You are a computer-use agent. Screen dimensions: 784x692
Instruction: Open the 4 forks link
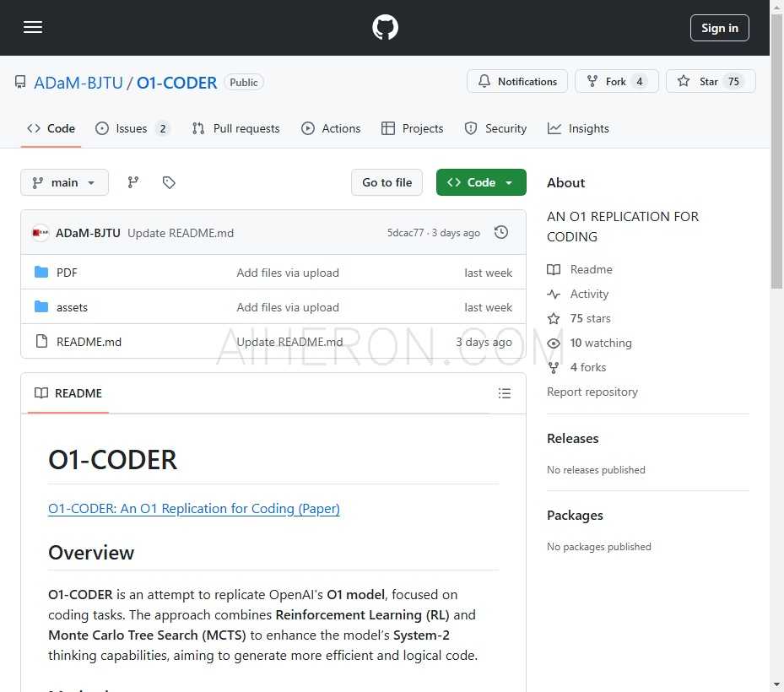[x=588, y=367]
